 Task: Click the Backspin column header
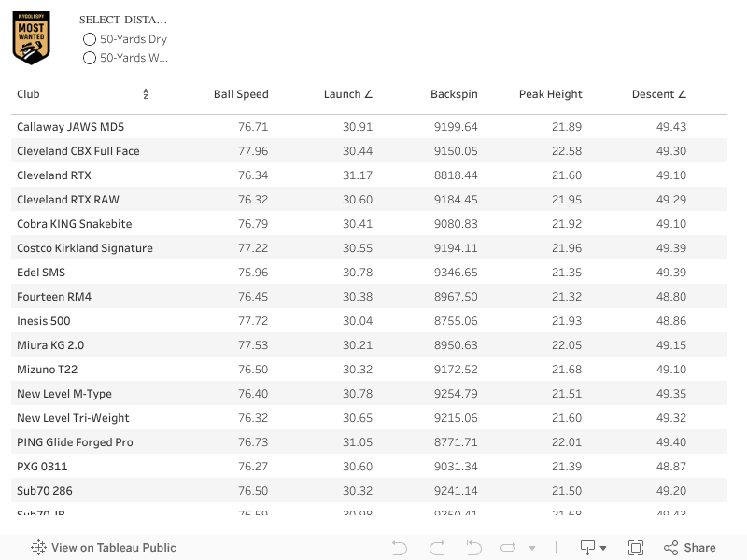click(454, 94)
